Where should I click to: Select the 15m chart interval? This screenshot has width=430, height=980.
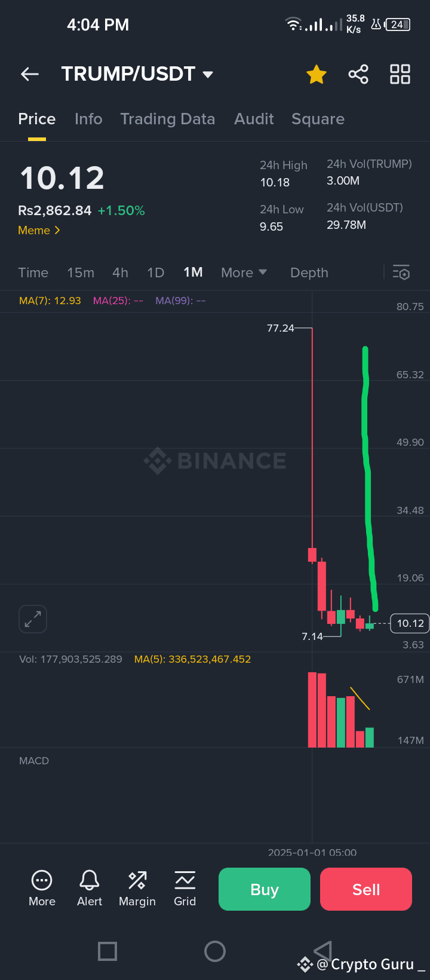[x=81, y=272]
